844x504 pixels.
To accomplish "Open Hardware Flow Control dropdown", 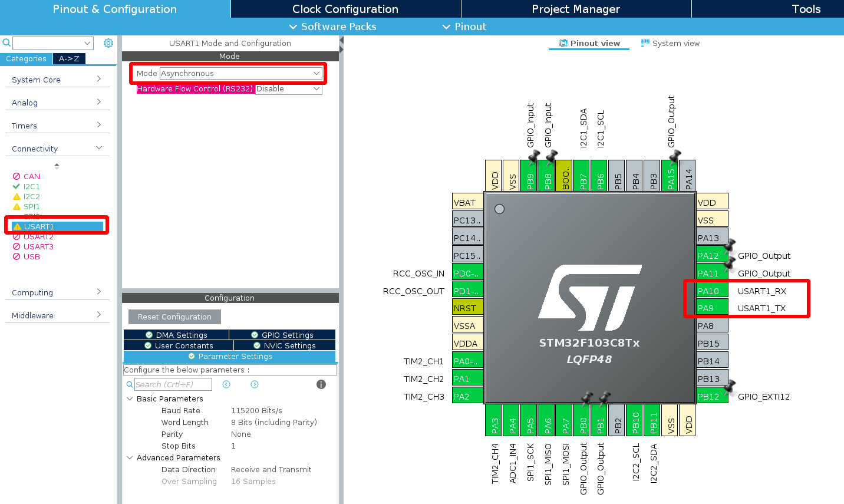I will tap(289, 88).
